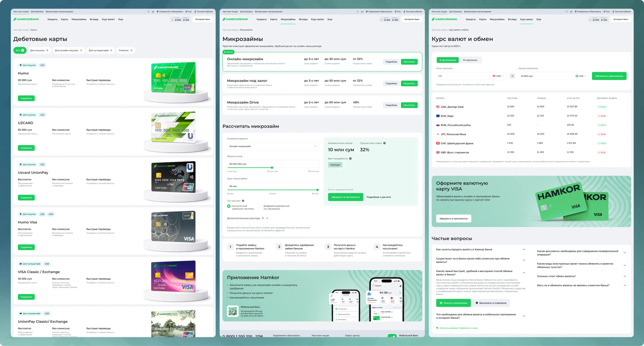Click Hamkorbank logo on Курс валют page
The height and width of the screenshot is (346, 644).
pyautogui.click(x=444, y=19)
